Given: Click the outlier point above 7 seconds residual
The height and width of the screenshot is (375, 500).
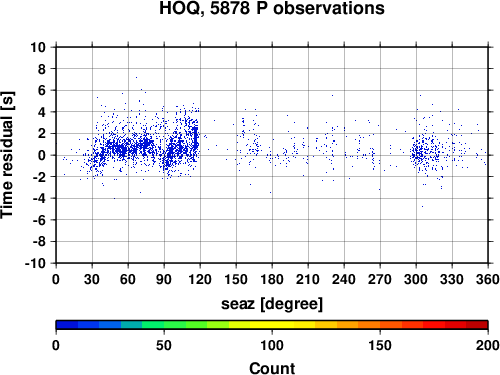Looking at the screenshot, I should [x=136, y=77].
